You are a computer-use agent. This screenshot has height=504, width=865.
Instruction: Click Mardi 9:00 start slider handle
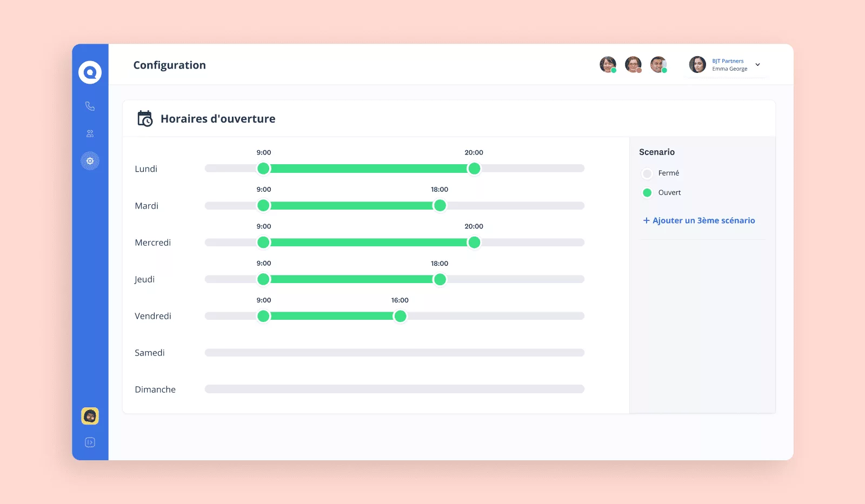263,205
